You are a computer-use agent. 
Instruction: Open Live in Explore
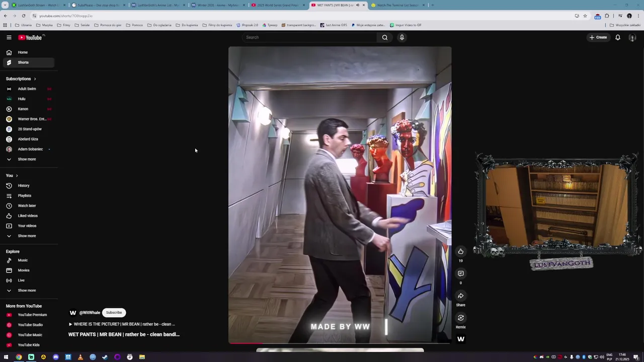(29, 281)
